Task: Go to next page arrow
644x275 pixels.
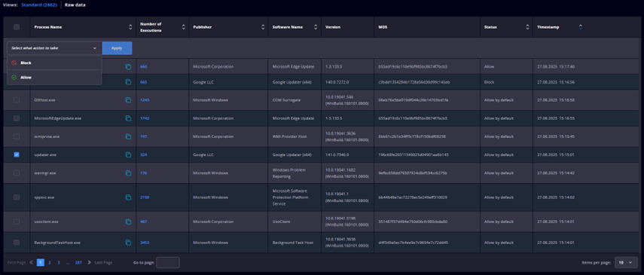Action: 90,262
